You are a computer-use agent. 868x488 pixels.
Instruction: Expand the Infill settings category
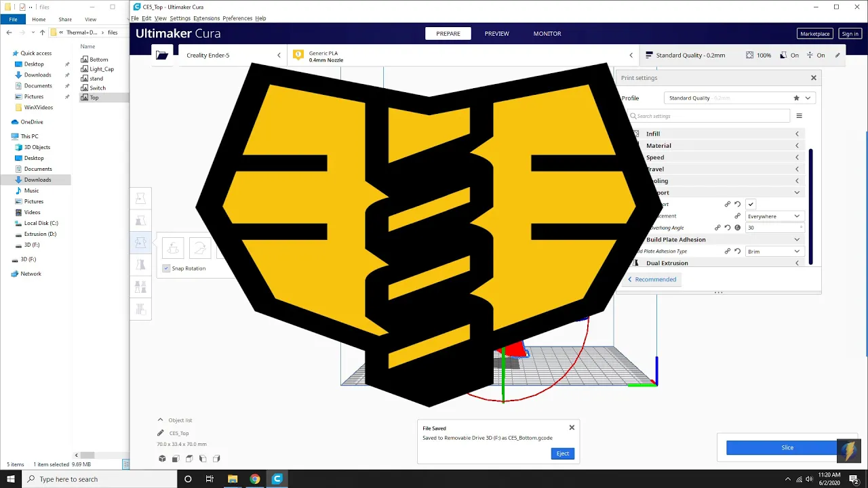717,134
